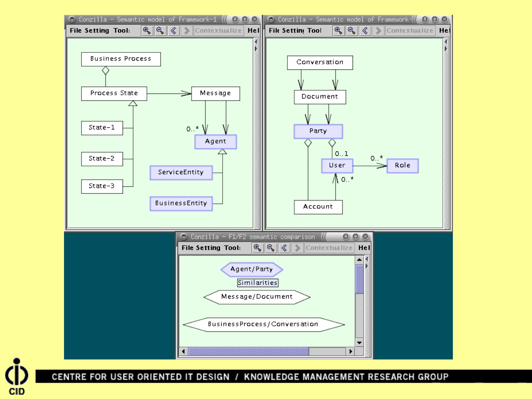The height and width of the screenshot is (399, 532).
Task: Click zoom out icon in Framework-2 window
Action: [x=352, y=31]
